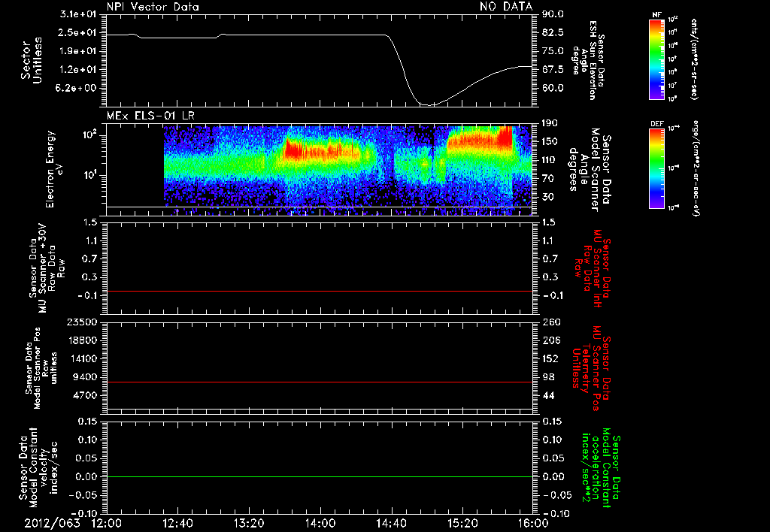Click the DEF color bar gradient
This screenshot has height=532, width=770.
(656, 168)
